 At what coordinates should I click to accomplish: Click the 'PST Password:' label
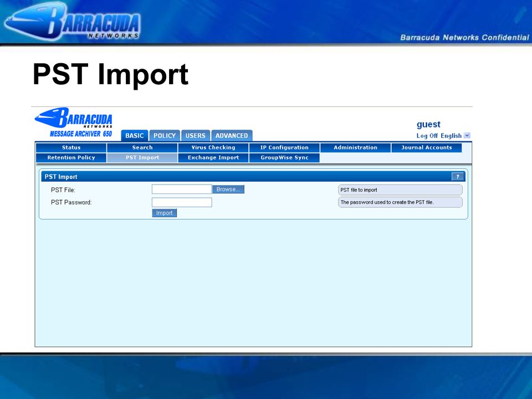71,202
